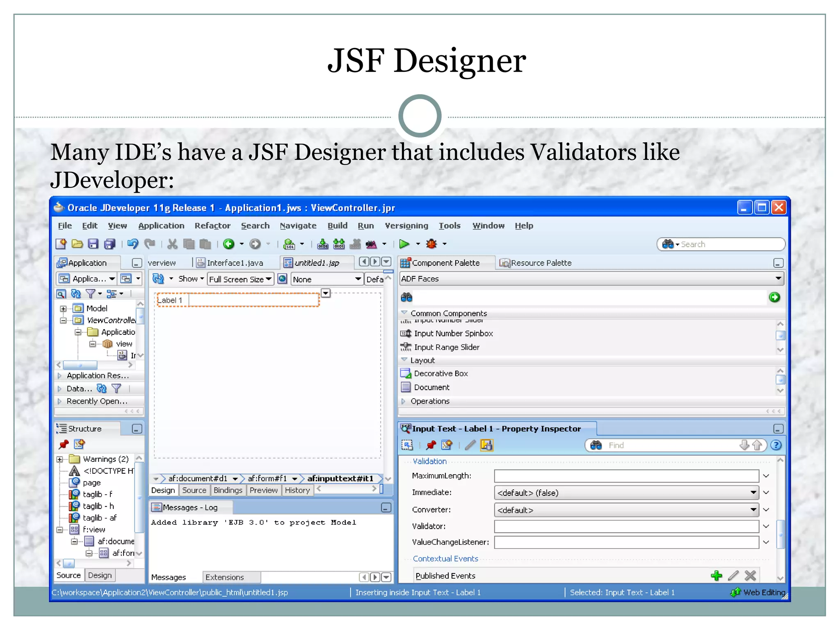Screen dimensions: 840x630
Task: Click the ValueChangeListener input field
Action: pyautogui.click(x=626, y=542)
